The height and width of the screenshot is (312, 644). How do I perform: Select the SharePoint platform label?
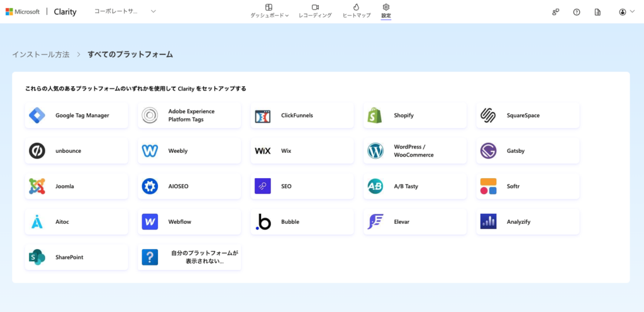(x=69, y=257)
